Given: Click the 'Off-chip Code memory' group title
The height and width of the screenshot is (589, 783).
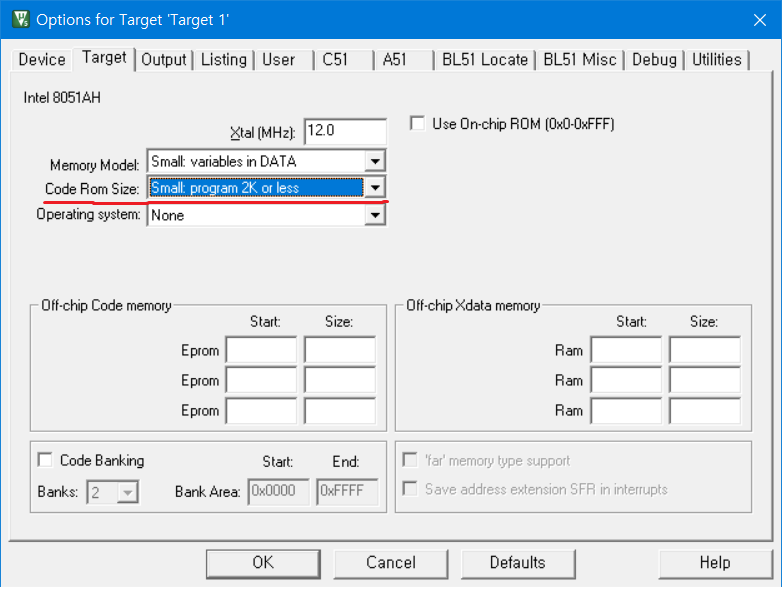Looking at the screenshot, I should tap(106, 305).
